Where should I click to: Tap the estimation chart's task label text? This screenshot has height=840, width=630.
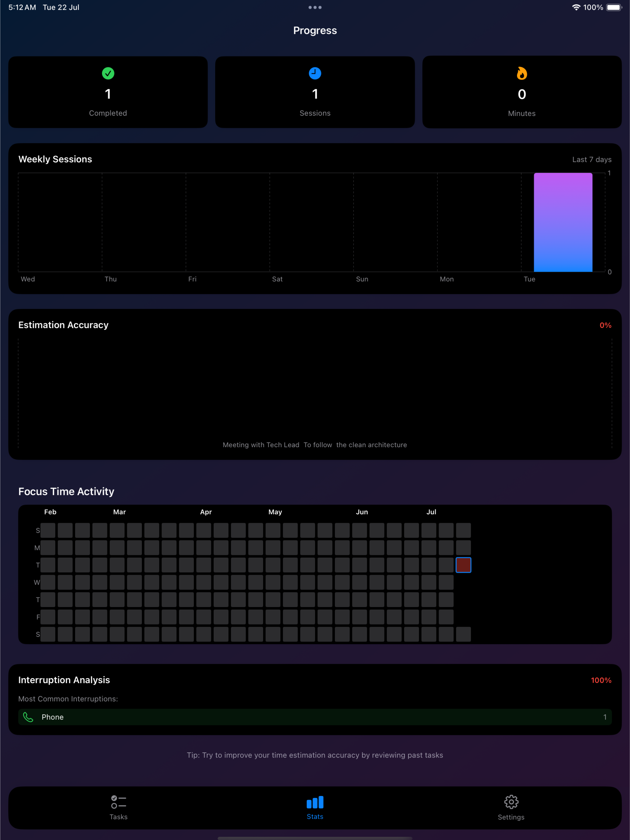point(315,445)
